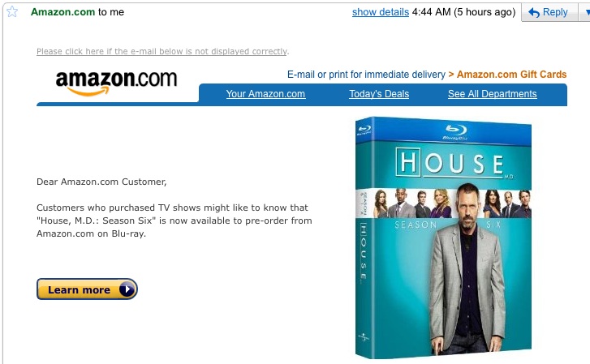This screenshot has width=590, height=364.
Task: Click the cast photo strip on the cover
Action: [x=444, y=203]
